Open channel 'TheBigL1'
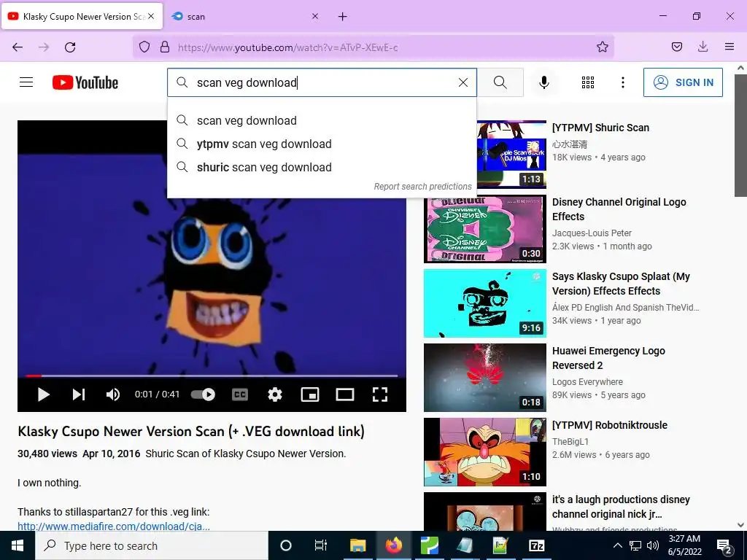747x560 pixels. click(570, 441)
